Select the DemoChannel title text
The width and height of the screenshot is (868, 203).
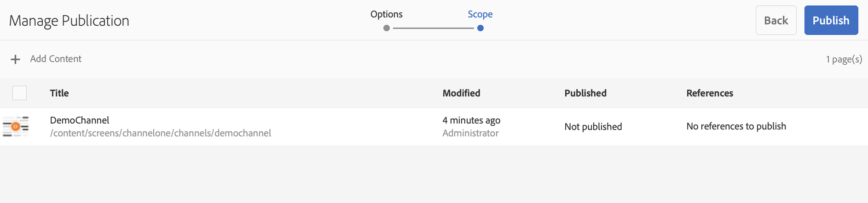coord(80,120)
